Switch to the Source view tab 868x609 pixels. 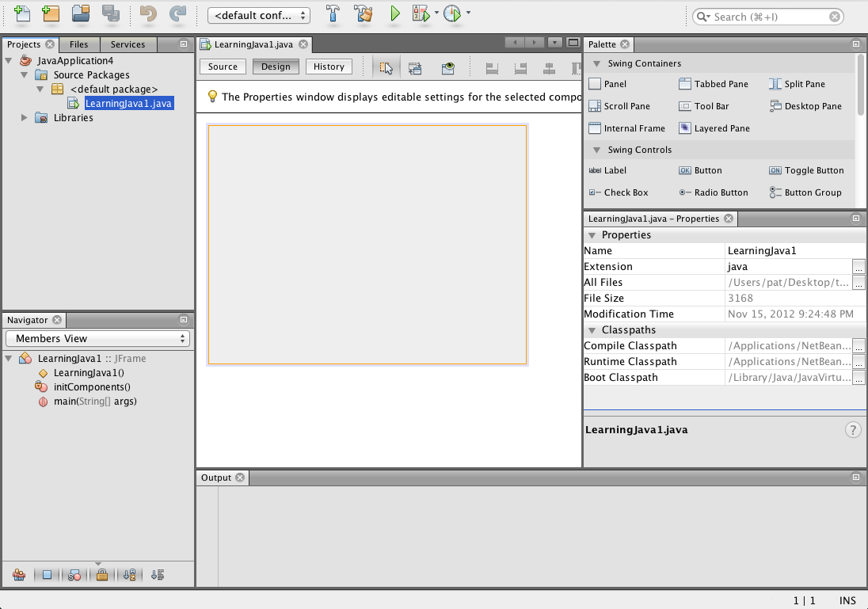(223, 67)
